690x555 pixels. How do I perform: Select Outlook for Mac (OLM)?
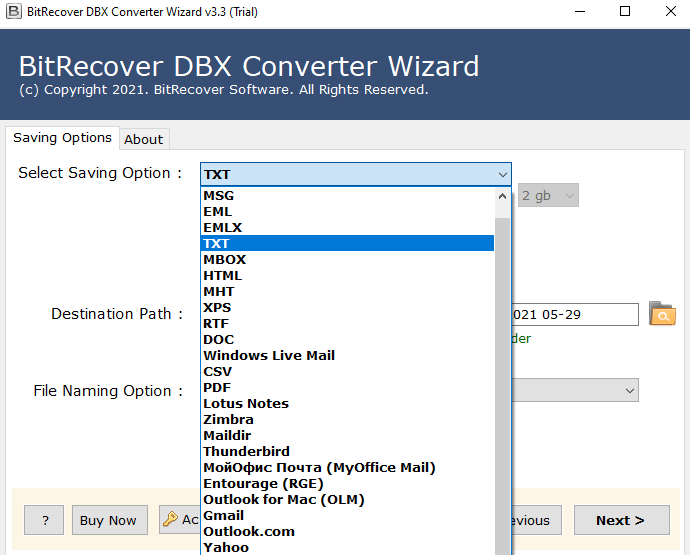347,499
